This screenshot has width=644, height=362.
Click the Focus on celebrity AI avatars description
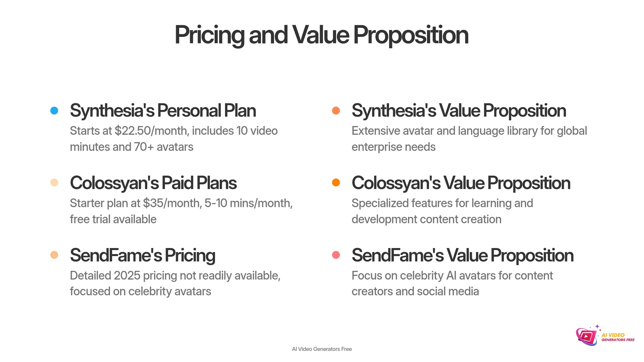click(452, 284)
